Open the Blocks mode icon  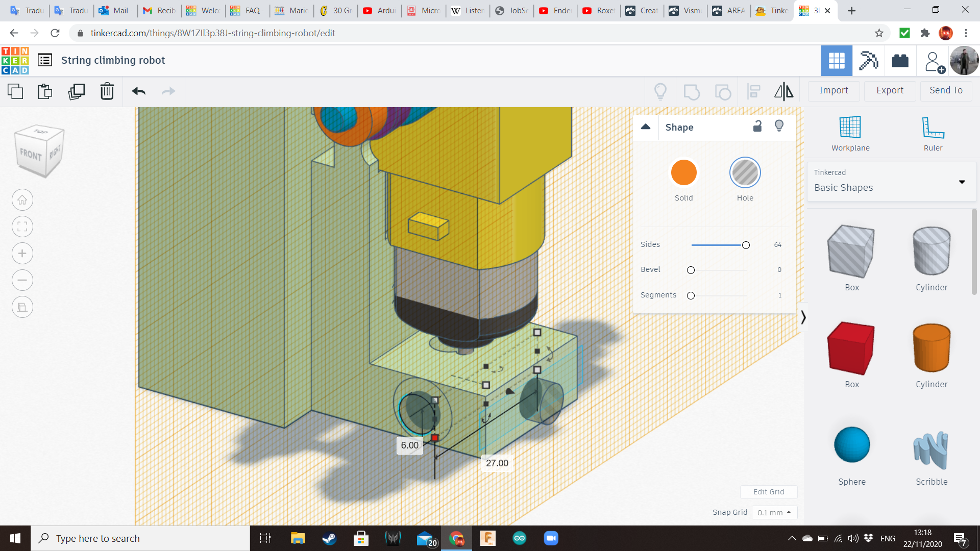[868, 61]
